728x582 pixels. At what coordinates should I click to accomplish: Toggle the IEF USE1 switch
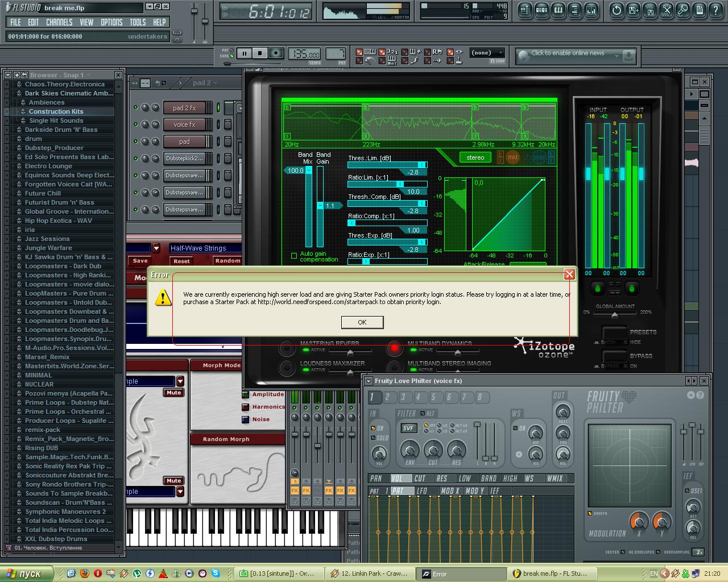(x=687, y=490)
